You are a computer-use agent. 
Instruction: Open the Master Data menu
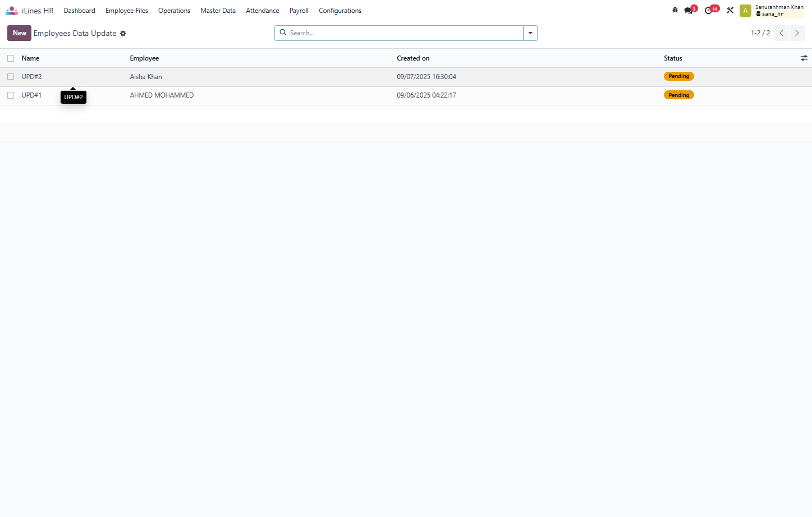[218, 11]
